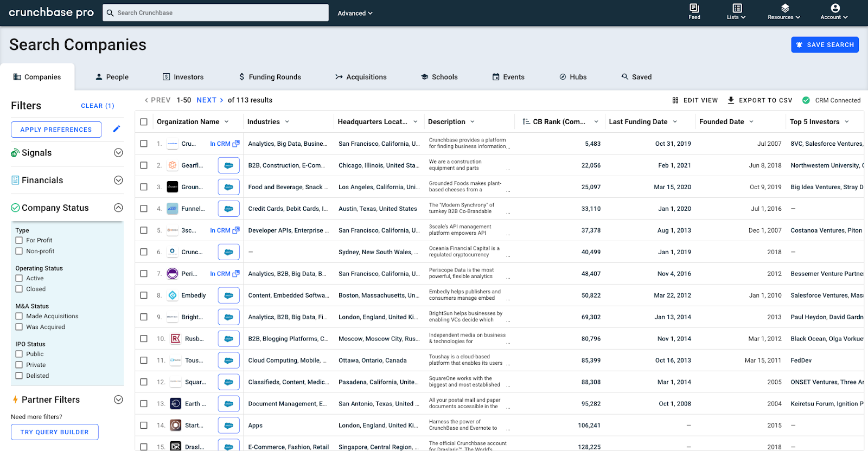Click the Grounded Foods company logo
The height and width of the screenshot is (451, 868).
click(173, 187)
